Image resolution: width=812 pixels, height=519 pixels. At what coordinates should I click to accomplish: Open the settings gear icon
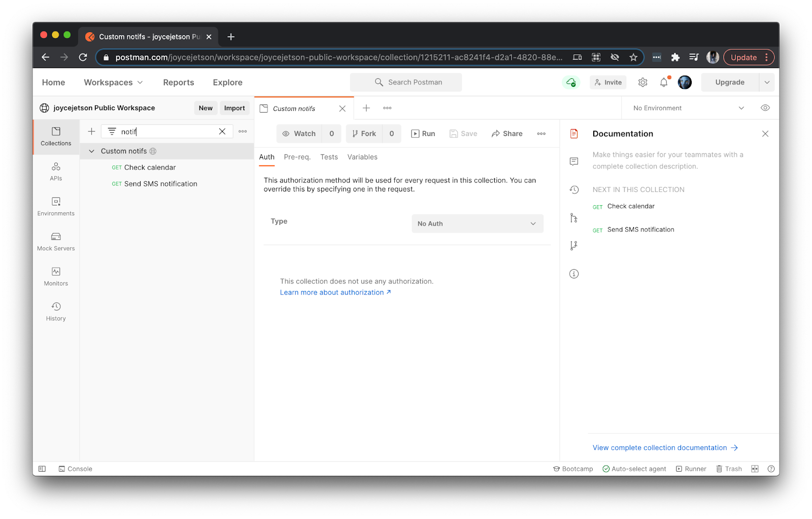pyautogui.click(x=642, y=82)
